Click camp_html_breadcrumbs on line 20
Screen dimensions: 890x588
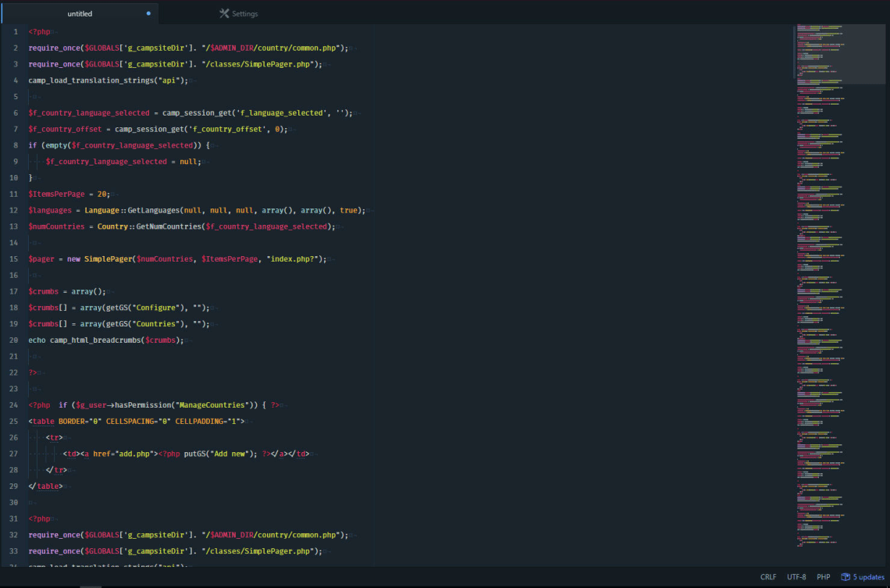[x=95, y=340]
